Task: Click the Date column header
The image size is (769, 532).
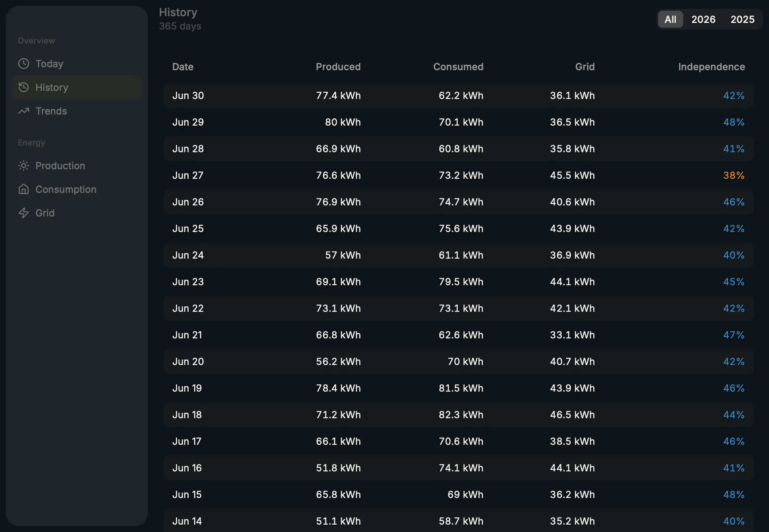Action: tap(183, 67)
